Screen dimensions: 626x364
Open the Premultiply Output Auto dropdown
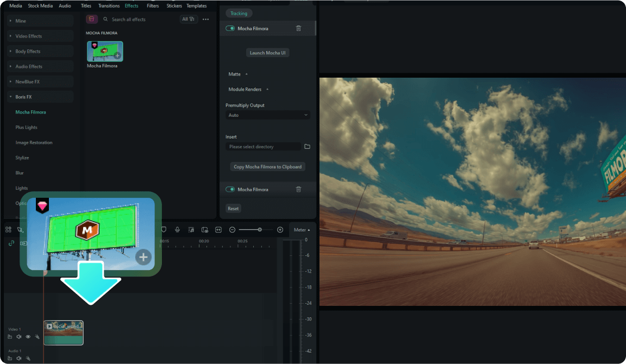click(x=267, y=115)
